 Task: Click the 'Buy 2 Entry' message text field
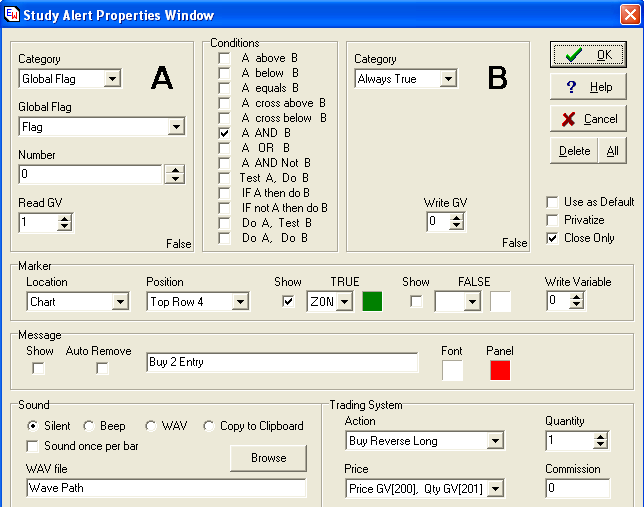click(x=282, y=362)
